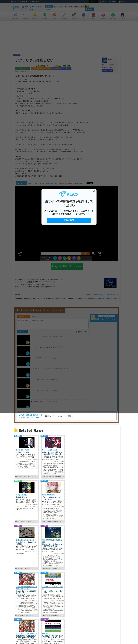Click the header Search text field
Image resolution: width=138 pixels, height=644 pixels.
click(x=65, y=9)
